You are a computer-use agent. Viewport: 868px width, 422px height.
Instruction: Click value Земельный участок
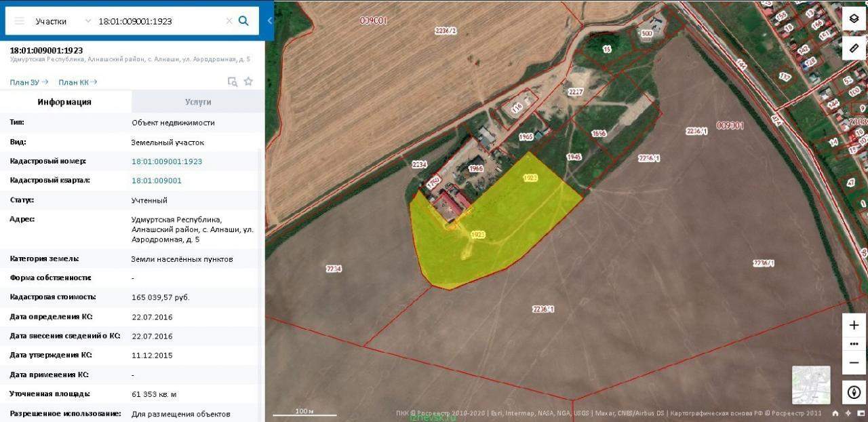pyautogui.click(x=167, y=142)
